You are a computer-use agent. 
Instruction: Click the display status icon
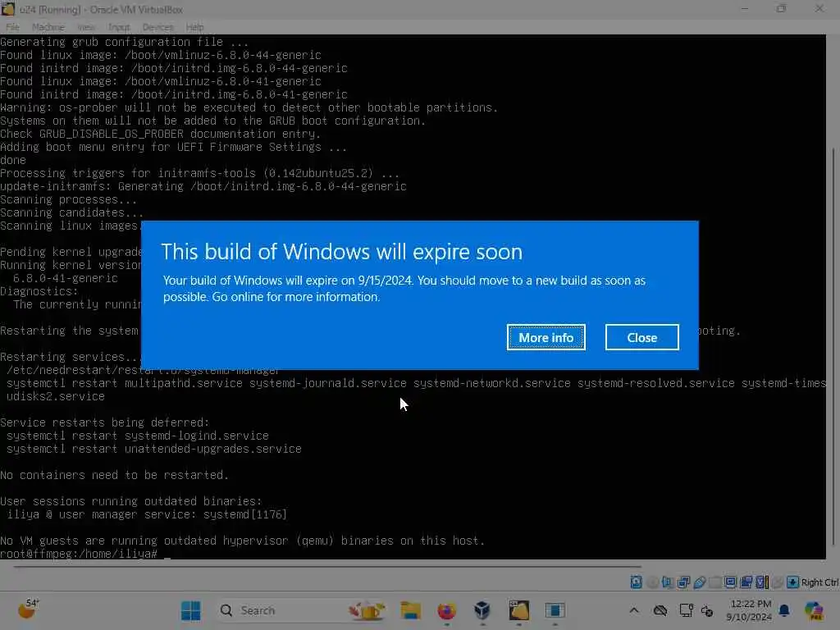(x=730, y=582)
